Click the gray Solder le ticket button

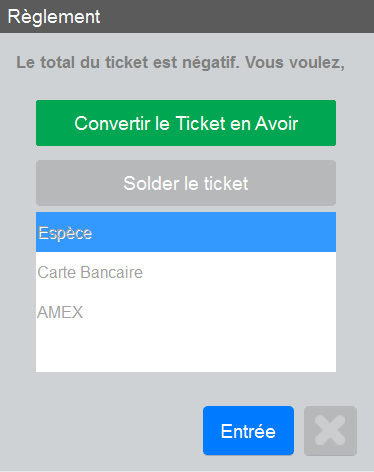coord(186,183)
